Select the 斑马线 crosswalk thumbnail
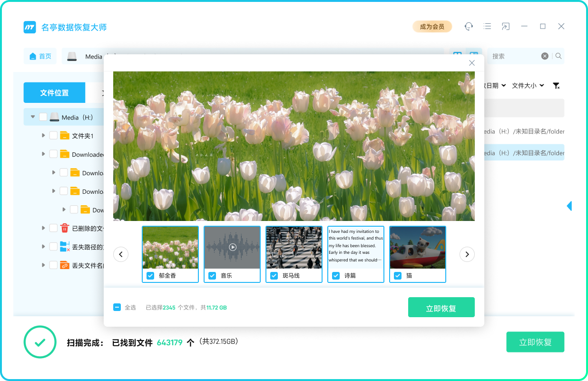588x381 pixels. coord(294,248)
